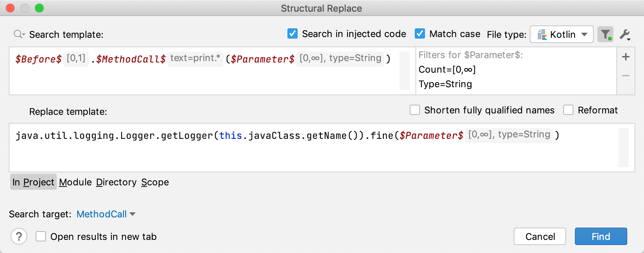Viewport: 644px width, 253px height.
Task: Click the green zoom window button
Action: coord(39,8)
